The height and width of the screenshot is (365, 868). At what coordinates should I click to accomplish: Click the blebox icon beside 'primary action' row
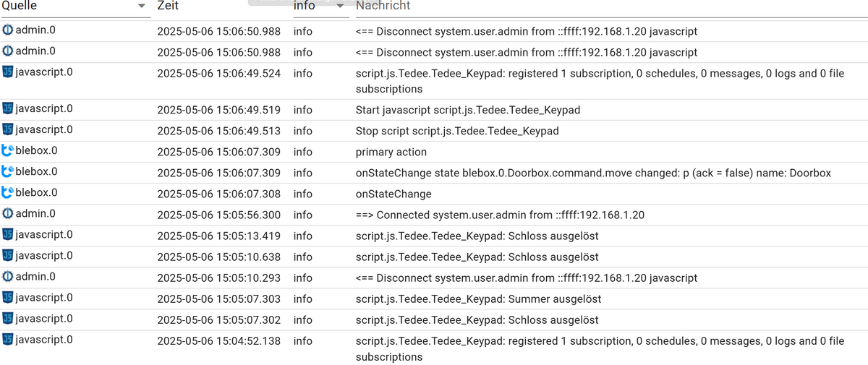[x=8, y=151]
